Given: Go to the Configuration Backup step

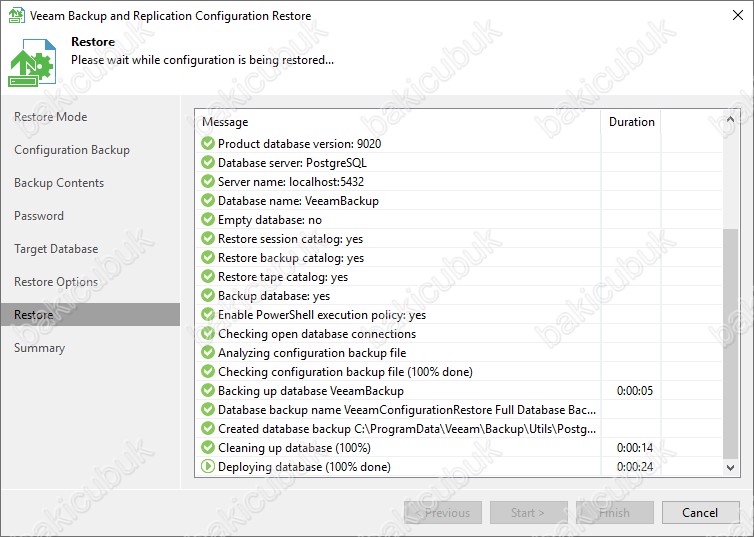Looking at the screenshot, I should tap(72, 150).
